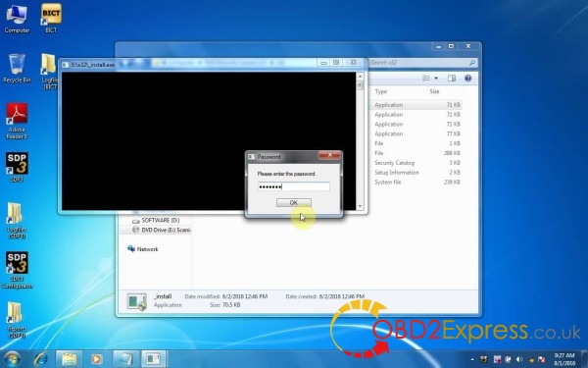The image size is (588, 368).
Task: Open the view options dropdown arrow
Action: pyautogui.click(x=436, y=79)
